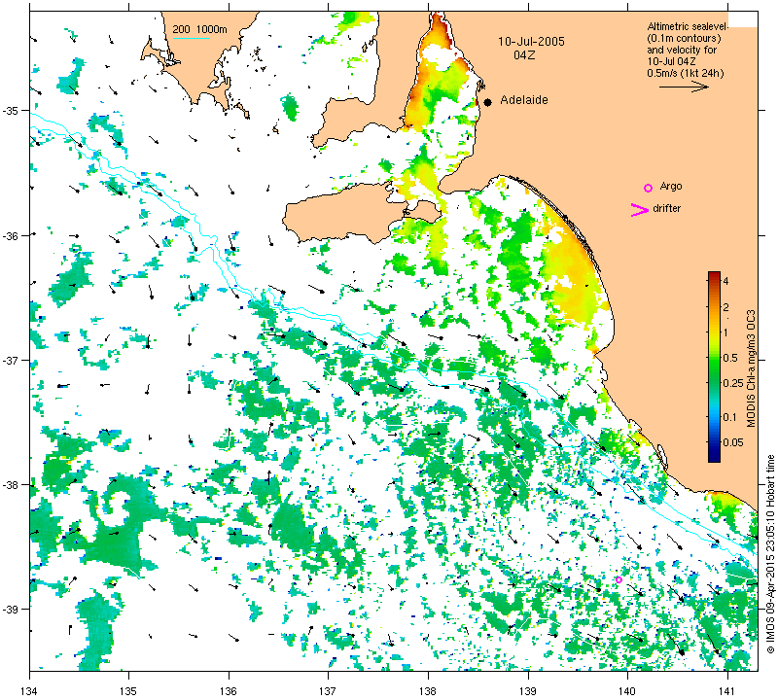Image resolution: width=778 pixels, height=700 pixels.
Task: Click the 134 longitude axis label
Action: click(x=30, y=690)
